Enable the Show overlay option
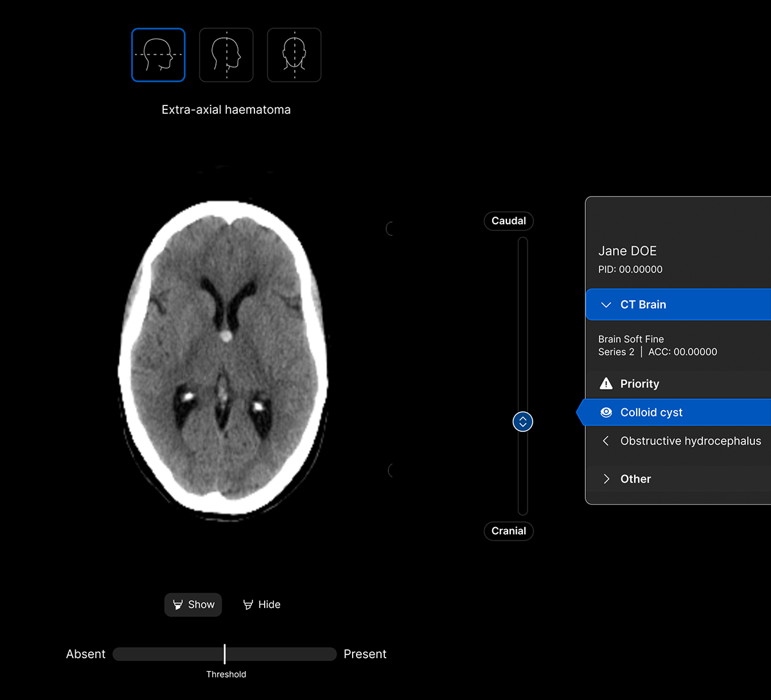 coord(193,605)
